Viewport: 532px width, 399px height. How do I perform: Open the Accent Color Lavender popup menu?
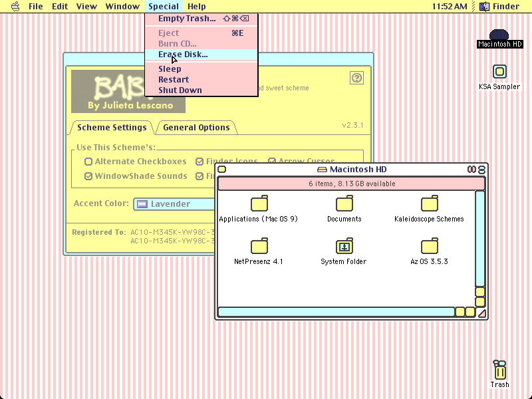point(174,204)
